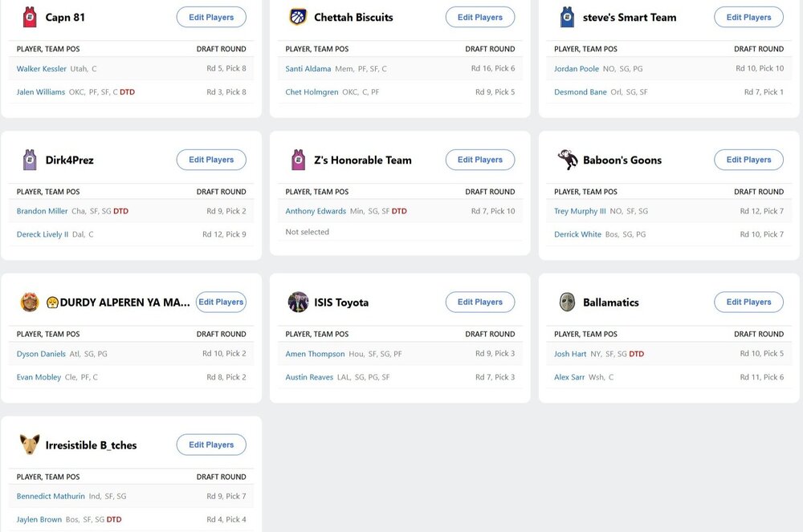Select Derrick White player name

point(577,234)
